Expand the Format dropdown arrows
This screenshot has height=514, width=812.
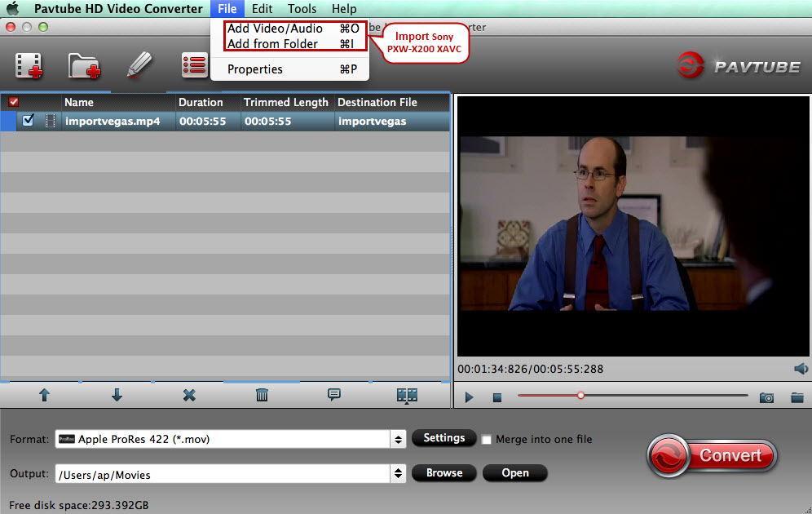click(x=398, y=440)
